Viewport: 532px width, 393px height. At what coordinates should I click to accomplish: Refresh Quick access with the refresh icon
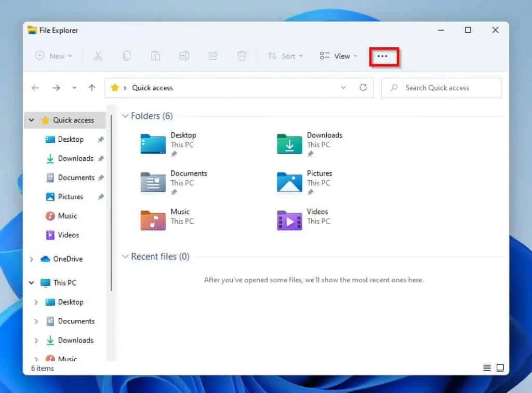pos(363,88)
